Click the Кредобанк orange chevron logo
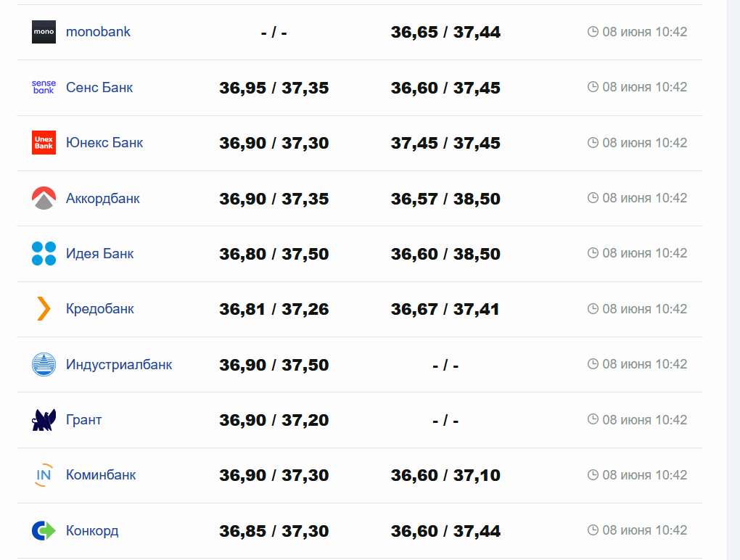 (44, 309)
